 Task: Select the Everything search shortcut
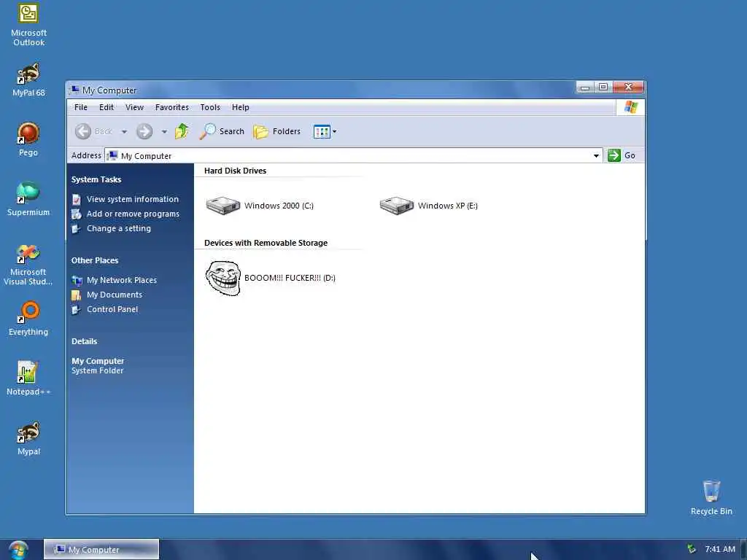28,319
